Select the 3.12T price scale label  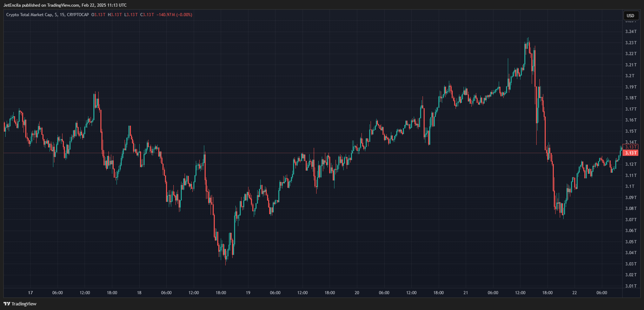click(631, 164)
